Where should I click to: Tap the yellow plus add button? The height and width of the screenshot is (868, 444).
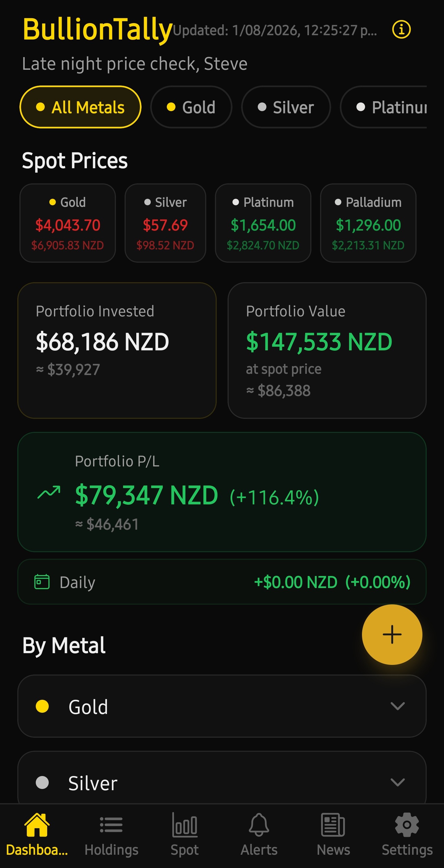pyautogui.click(x=392, y=635)
